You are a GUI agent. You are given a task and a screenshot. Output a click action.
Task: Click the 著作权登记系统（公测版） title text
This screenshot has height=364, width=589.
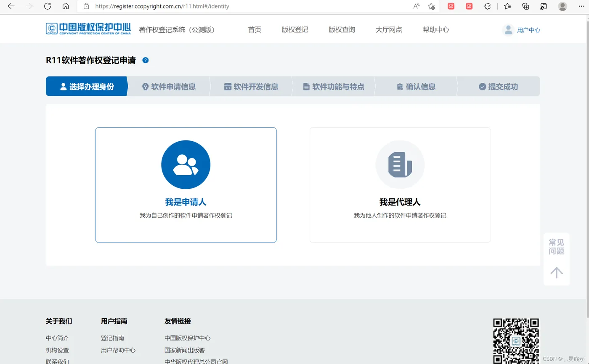(177, 30)
